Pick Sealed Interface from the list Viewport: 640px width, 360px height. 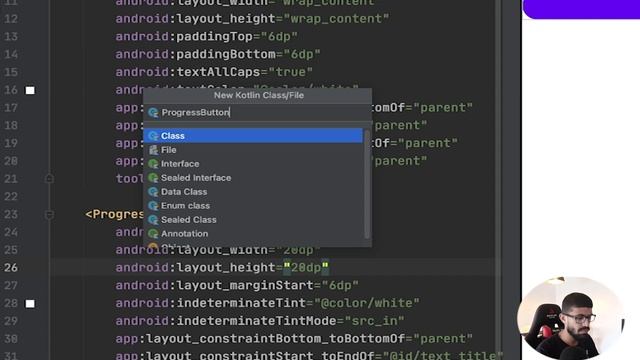tap(253, 178)
